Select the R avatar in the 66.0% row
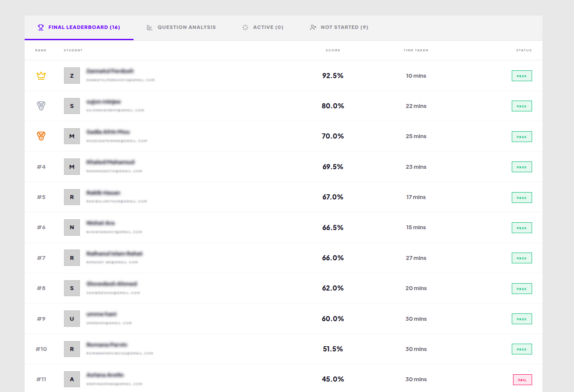The width and height of the screenshot is (574, 392). [72, 258]
